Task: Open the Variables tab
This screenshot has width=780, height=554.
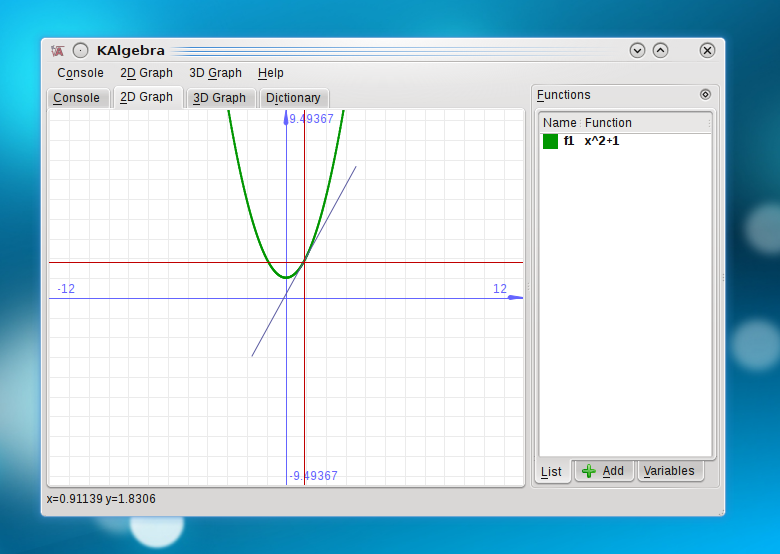Action: tap(670, 471)
